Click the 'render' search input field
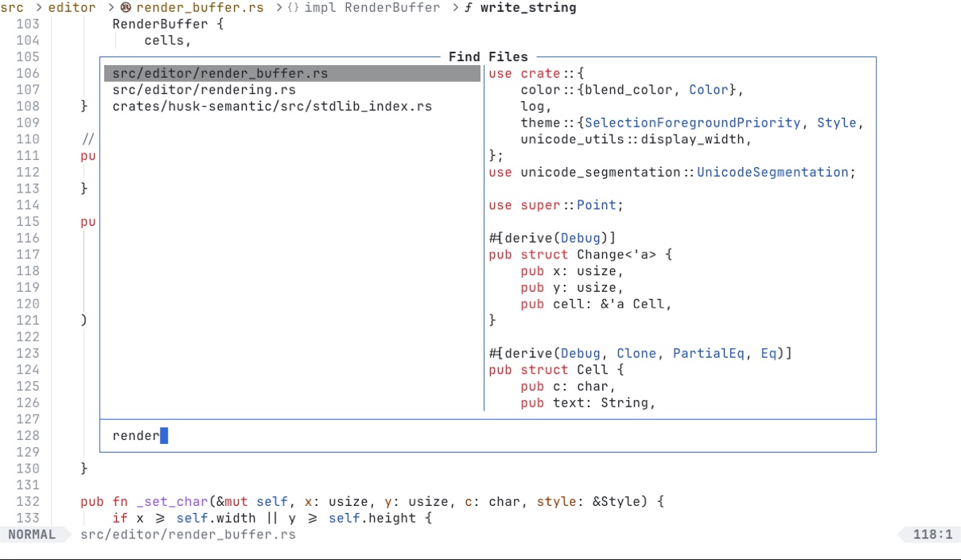 pos(488,436)
